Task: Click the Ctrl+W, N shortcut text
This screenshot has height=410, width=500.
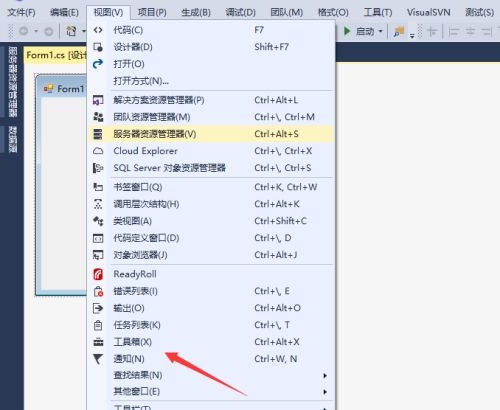Action: pyautogui.click(x=275, y=359)
